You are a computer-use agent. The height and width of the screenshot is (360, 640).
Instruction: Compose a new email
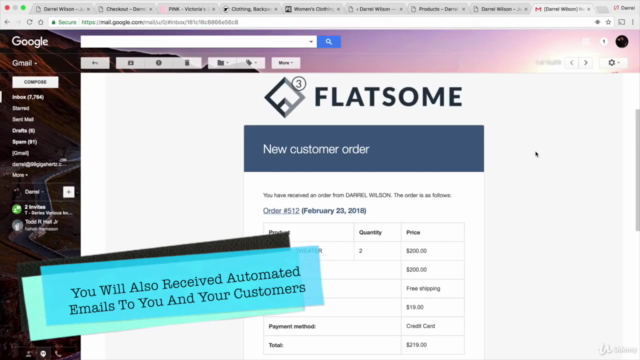click(35, 82)
